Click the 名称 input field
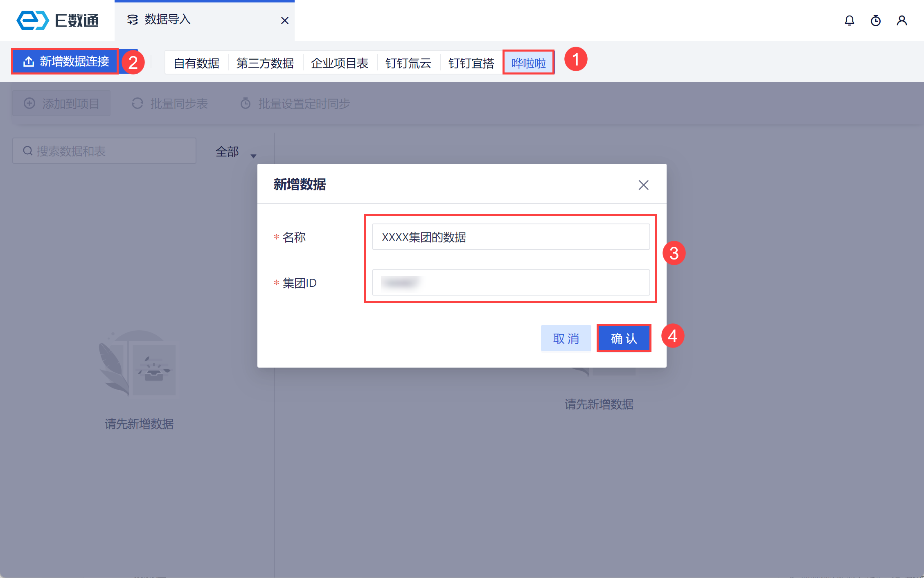Screen dimensions: 924x578 tap(510, 237)
